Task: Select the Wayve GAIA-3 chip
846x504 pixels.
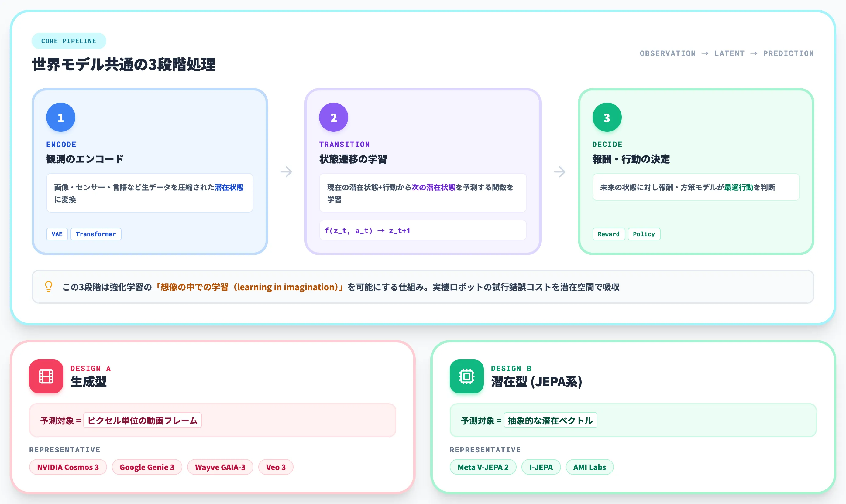Action: point(220,467)
